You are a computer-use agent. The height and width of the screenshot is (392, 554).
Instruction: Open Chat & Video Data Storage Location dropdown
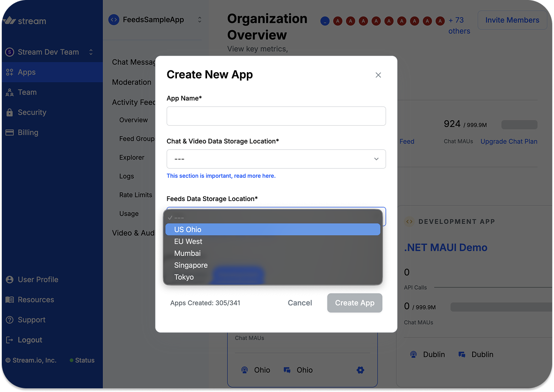276,159
